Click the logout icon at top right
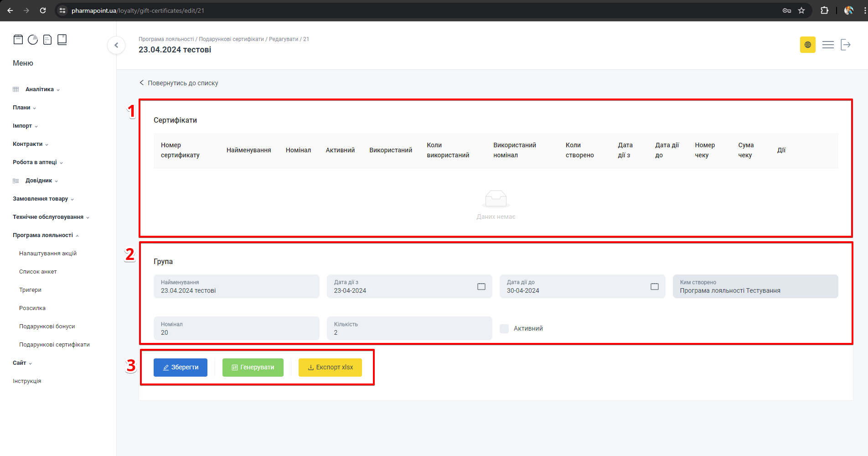Screen dimensions: 868x456 pyautogui.click(x=846, y=45)
